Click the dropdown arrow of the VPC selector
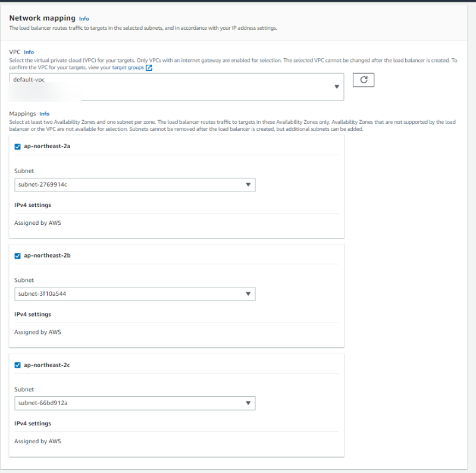 click(337, 87)
